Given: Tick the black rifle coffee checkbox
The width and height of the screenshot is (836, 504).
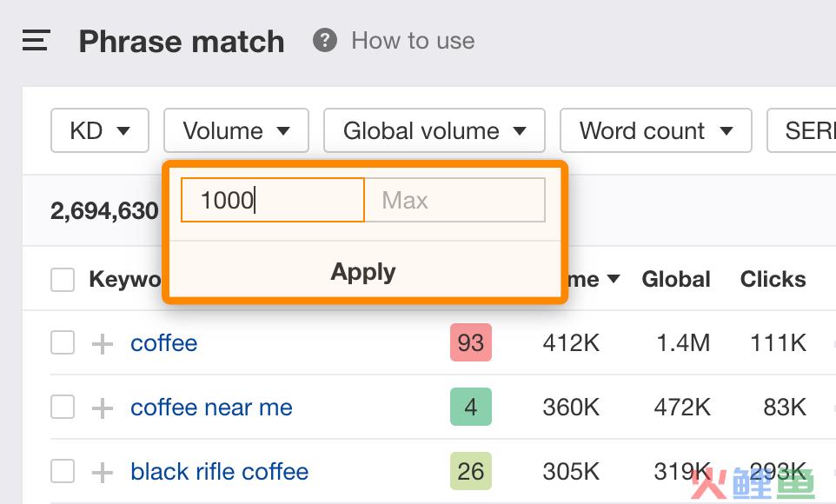Looking at the screenshot, I should click(63, 472).
